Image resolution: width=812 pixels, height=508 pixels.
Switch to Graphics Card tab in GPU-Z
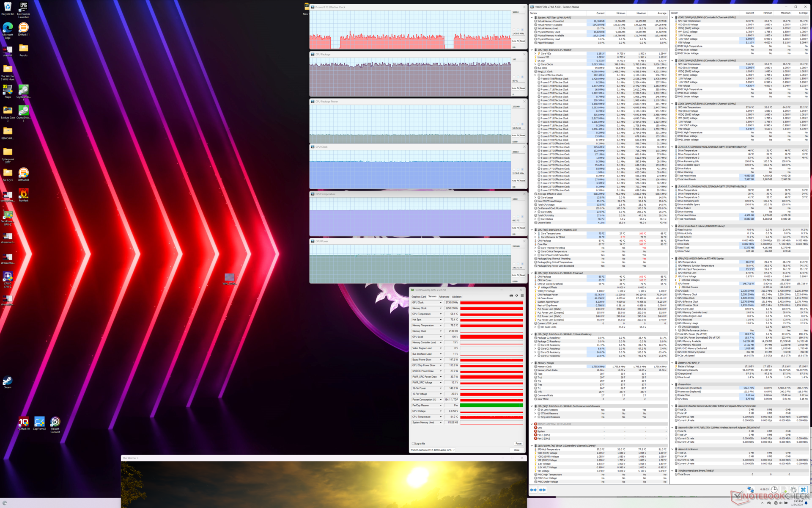(x=419, y=297)
